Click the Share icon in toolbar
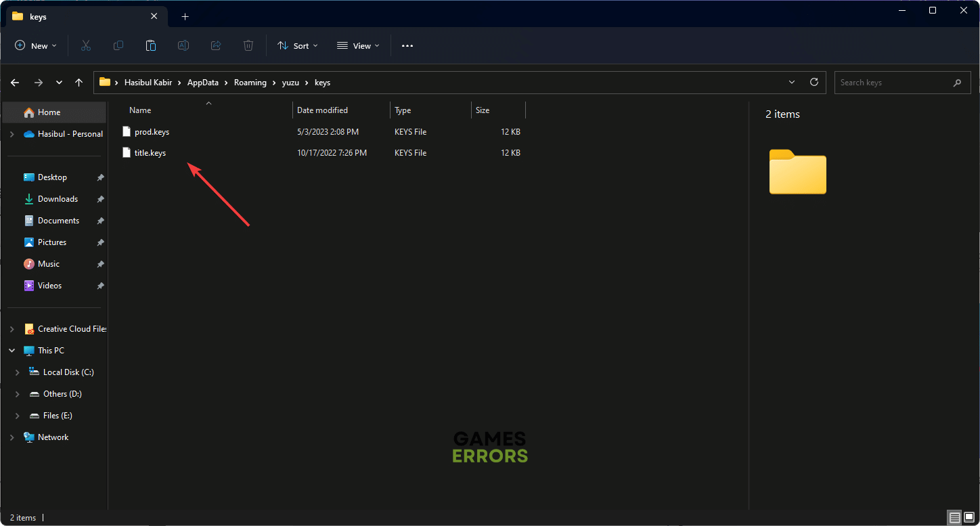 point(216,45)
